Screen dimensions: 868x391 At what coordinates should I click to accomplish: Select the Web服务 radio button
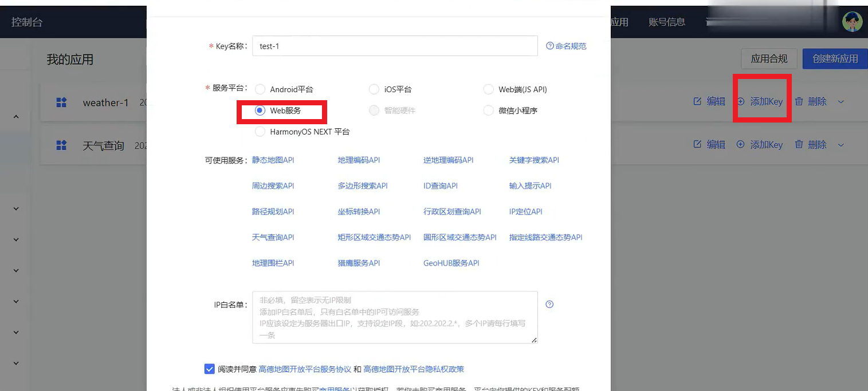(260, 110)
